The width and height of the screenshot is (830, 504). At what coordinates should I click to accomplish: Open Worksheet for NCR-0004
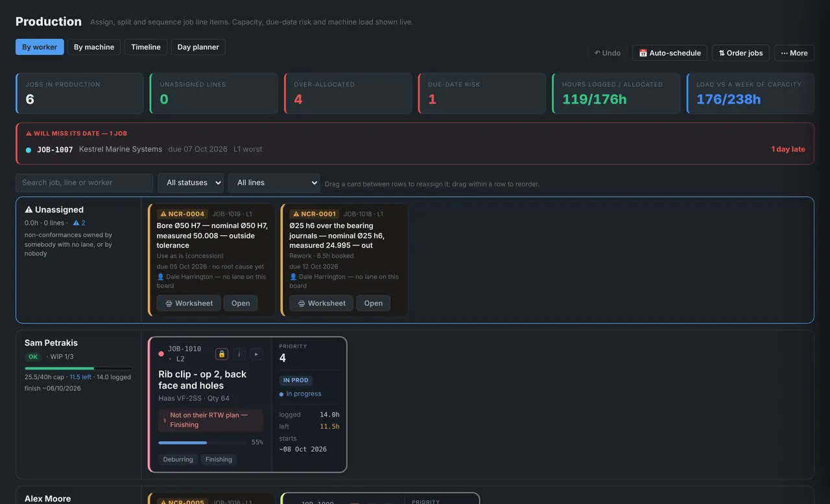189,303
